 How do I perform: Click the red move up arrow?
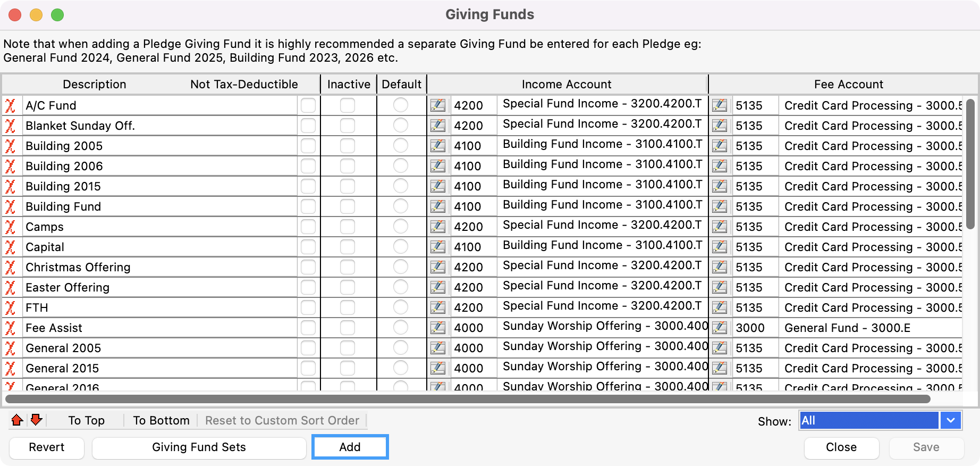pos(17,420)
